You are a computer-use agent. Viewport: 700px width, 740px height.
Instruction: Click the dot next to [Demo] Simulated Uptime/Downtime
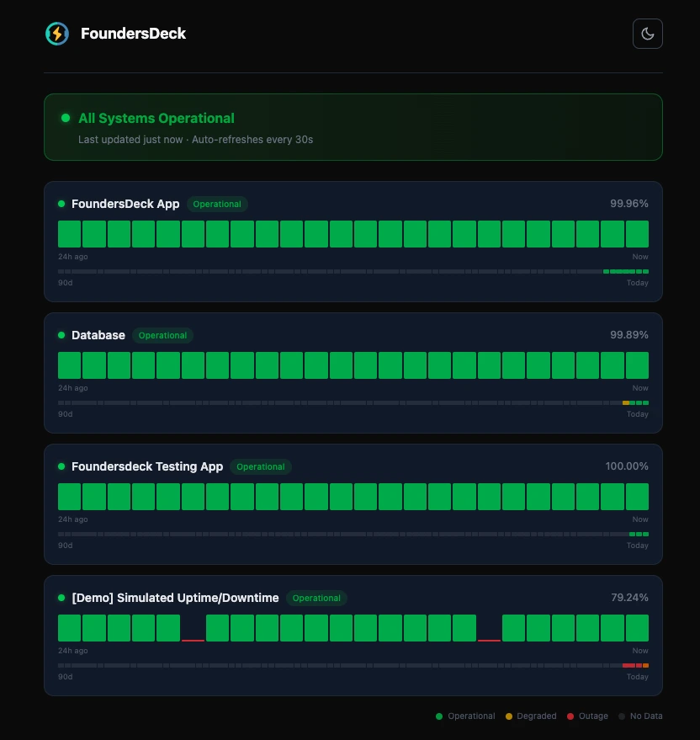point(61,598)
